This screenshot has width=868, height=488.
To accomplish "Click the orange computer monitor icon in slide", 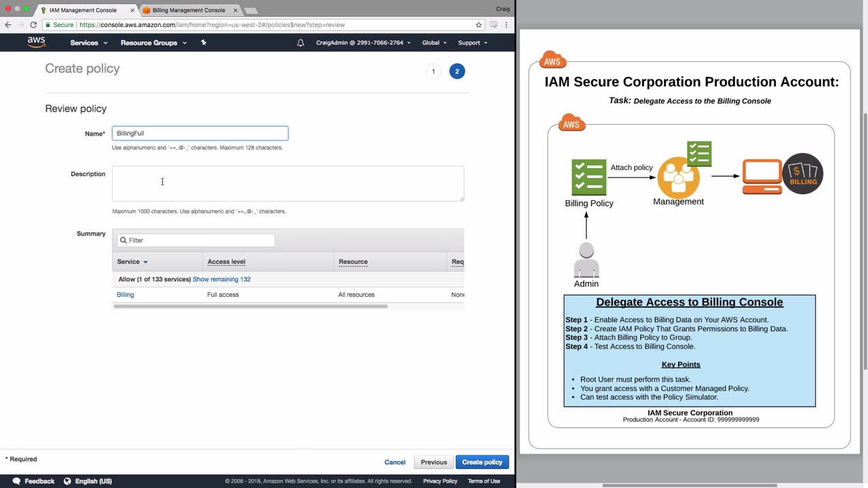I will [762, 177].
